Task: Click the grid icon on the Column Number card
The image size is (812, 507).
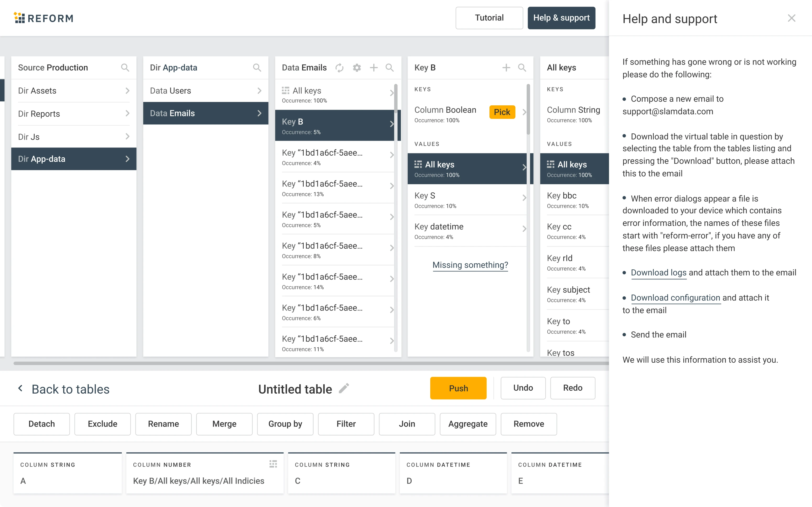Action: click(x=273, y=464)
